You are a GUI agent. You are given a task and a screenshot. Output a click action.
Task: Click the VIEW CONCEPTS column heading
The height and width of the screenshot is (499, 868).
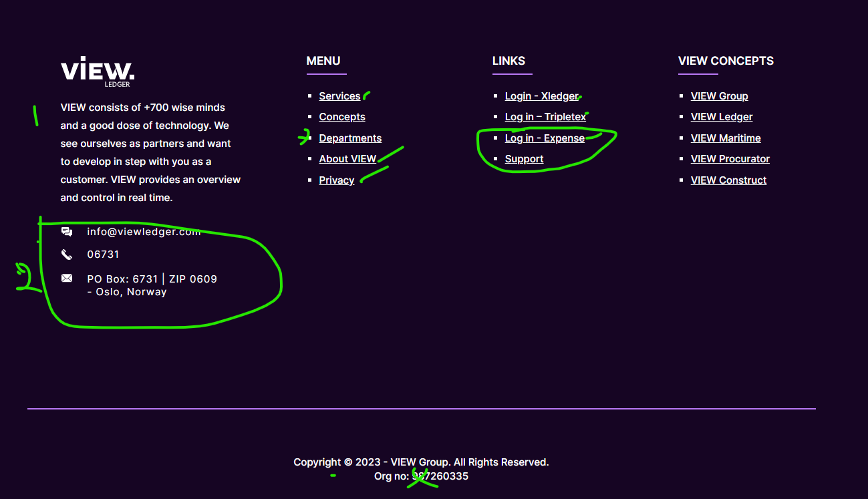click(x=726, y=61)
